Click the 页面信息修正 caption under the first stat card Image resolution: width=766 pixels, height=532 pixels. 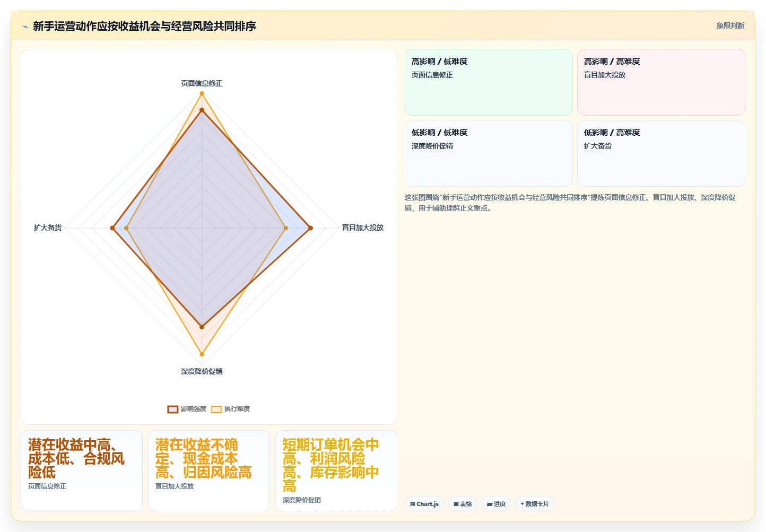[x=47, y=486]
